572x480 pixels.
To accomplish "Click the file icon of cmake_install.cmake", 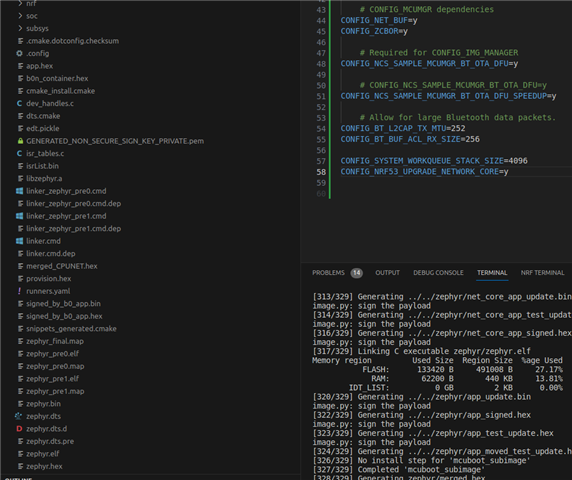I will click(20, 91).
